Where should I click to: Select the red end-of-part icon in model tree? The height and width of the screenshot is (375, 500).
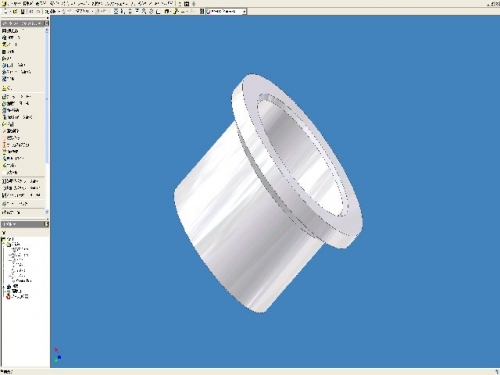[x=8, y=296]
